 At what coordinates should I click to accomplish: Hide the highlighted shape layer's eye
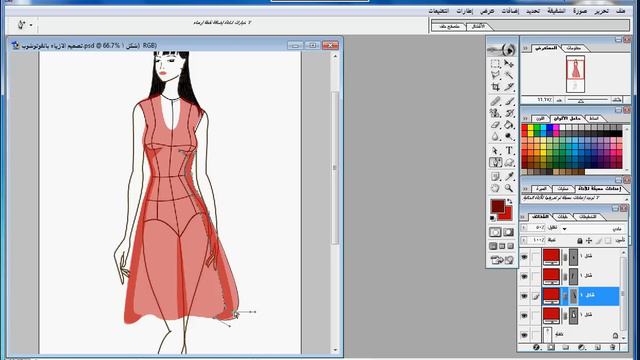[524, 296]
